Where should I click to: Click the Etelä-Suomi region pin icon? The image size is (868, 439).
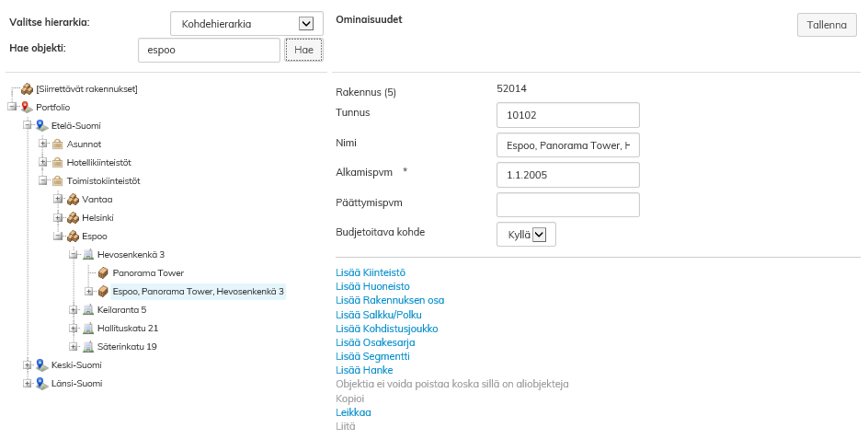(x=41, y=126)
